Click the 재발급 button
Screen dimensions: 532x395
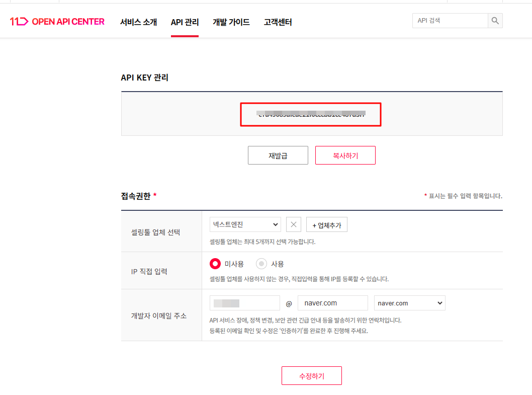[x=278, y=155]
